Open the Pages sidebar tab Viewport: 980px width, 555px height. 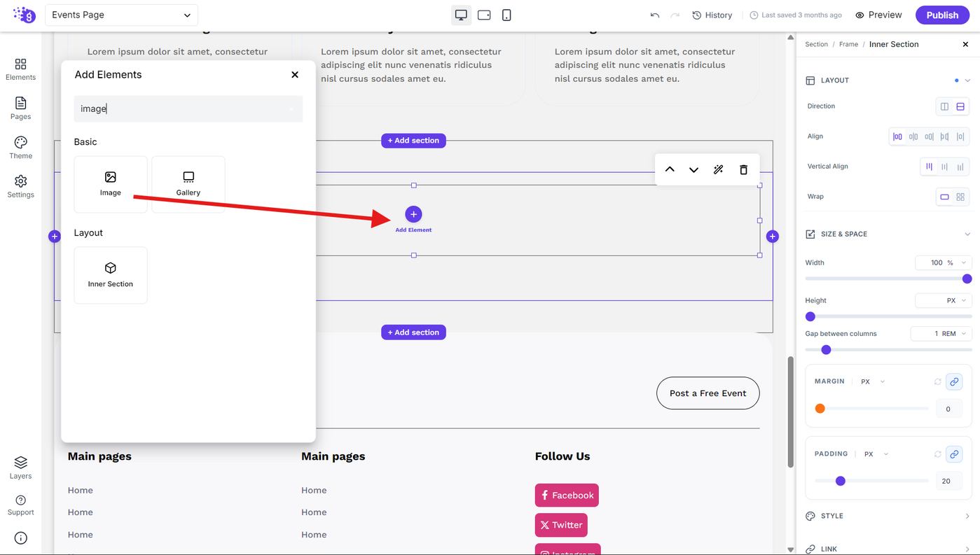pyautogui.click(x=20, y=108)
